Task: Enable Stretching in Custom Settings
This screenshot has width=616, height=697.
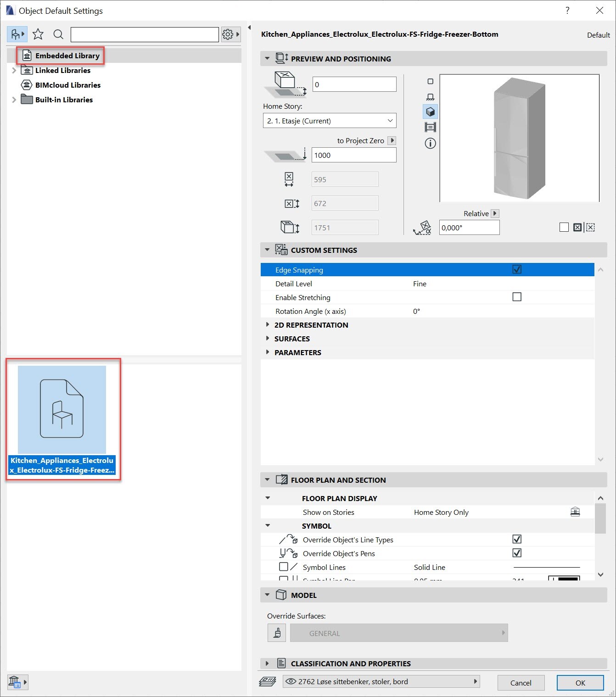Action: click(x=517, y=297)
